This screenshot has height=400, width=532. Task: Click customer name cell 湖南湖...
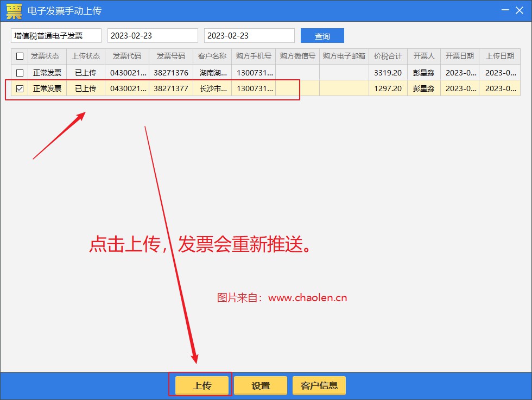point(212,73)
